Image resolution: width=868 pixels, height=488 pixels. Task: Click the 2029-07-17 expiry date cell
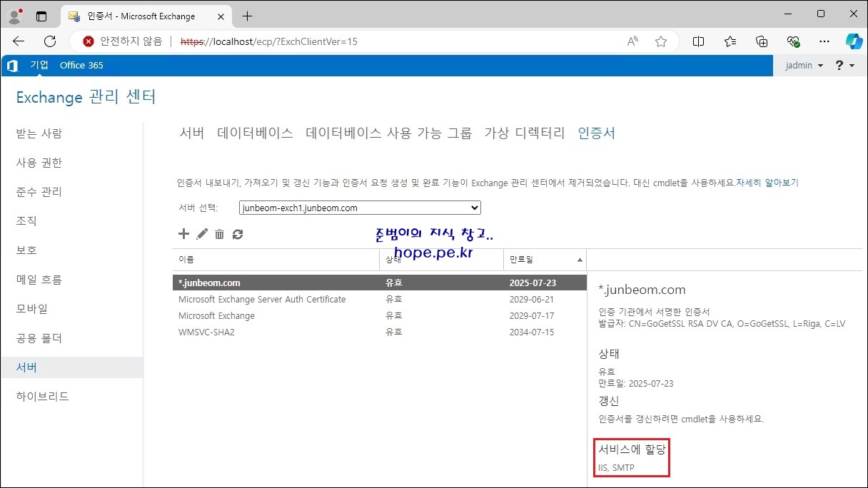click(x=531, y=316)
